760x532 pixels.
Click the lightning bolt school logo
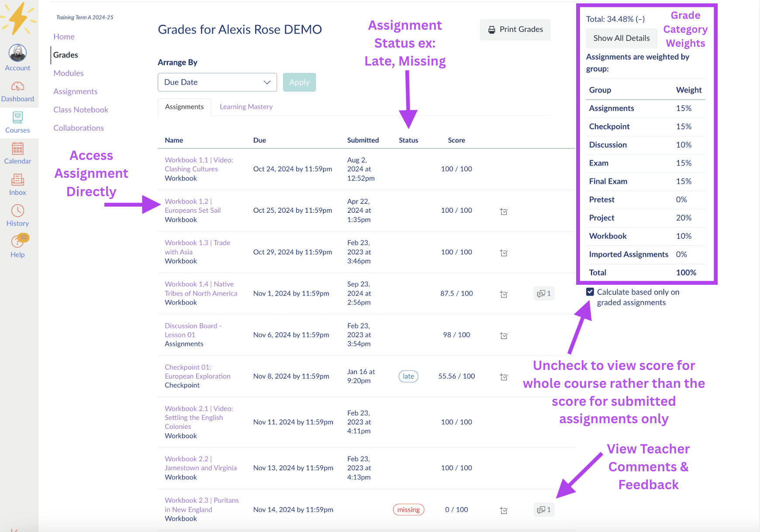point(18,19)
